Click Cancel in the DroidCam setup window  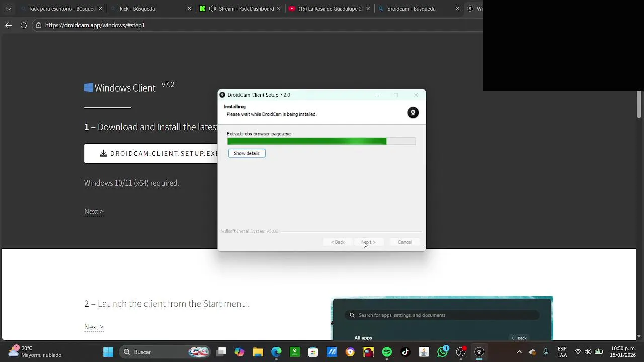(405, 242)
